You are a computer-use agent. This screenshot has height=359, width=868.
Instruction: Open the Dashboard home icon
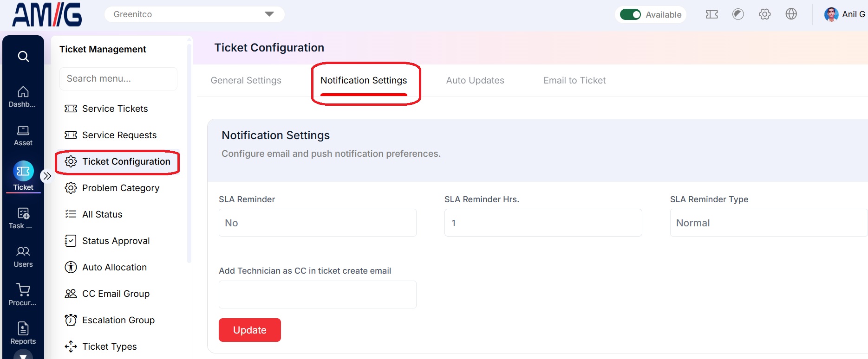pos(23,92)
